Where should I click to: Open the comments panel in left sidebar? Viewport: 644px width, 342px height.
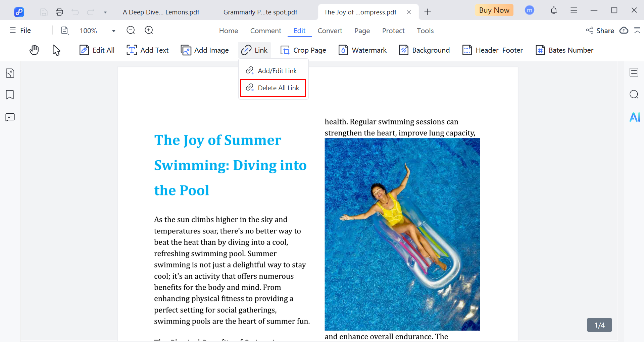pyautogui.click(x=10, y=117)
